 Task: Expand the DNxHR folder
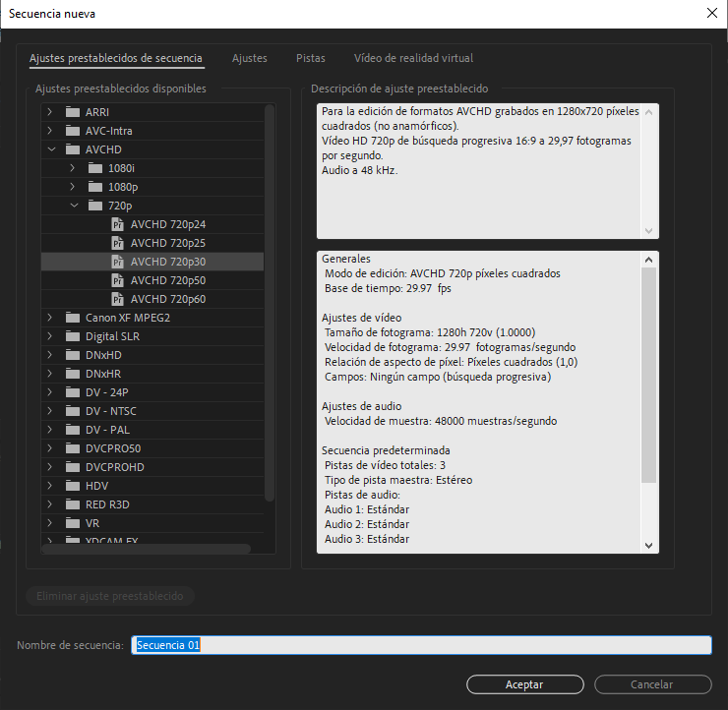click(x=50, y=374)
